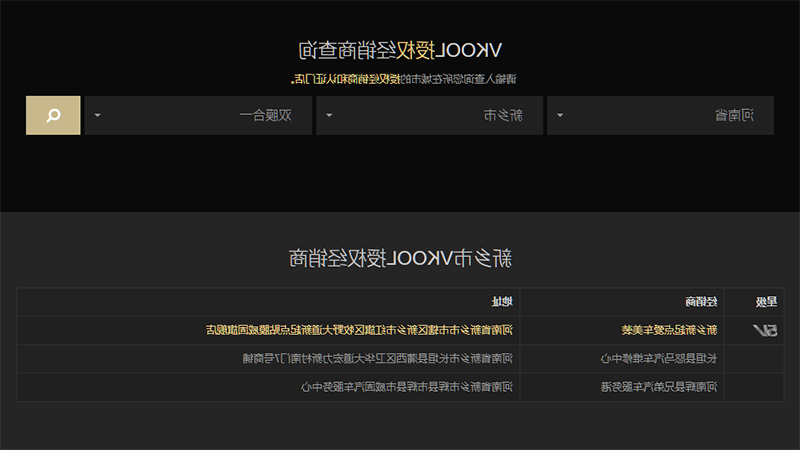Select dealer 长垣县悠马汽车维修中心

(x=659, y=359)
